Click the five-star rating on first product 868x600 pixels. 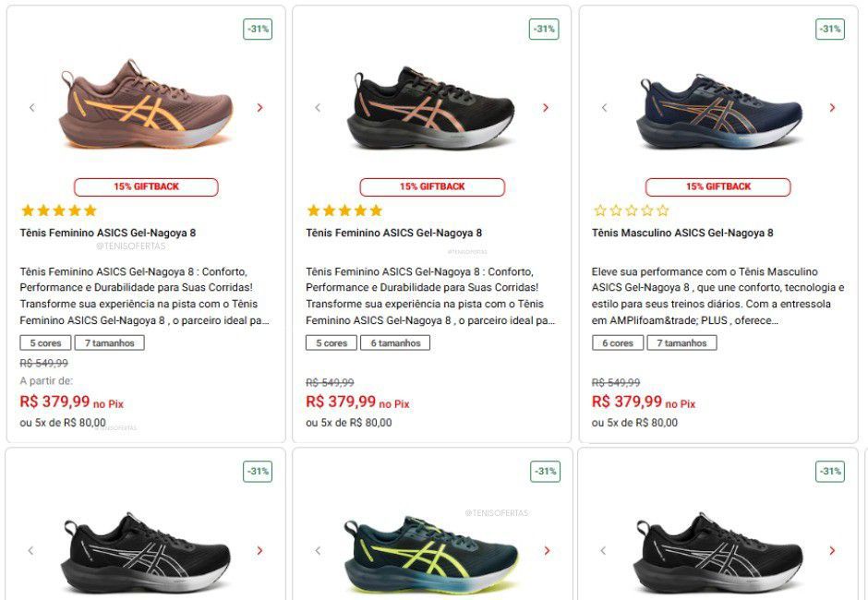coord(58,210)
